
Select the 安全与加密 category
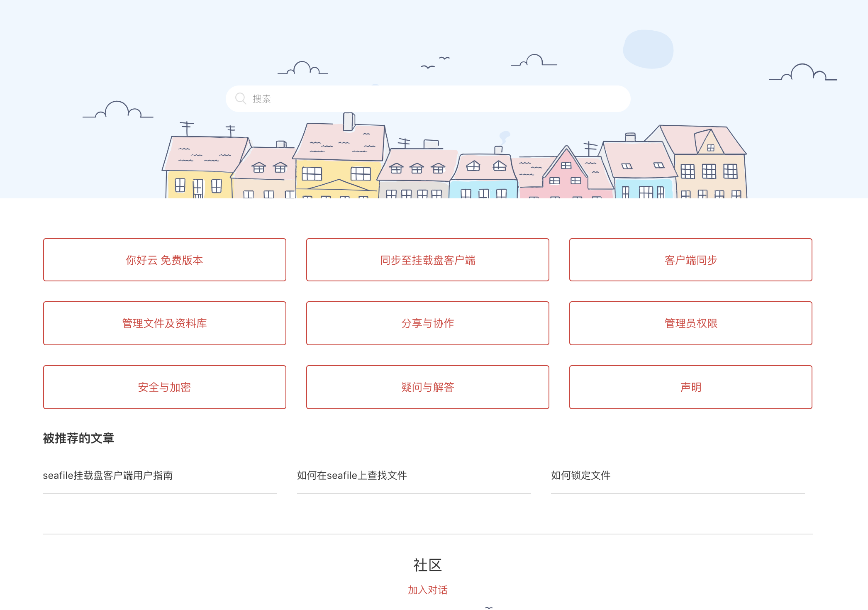164,387
